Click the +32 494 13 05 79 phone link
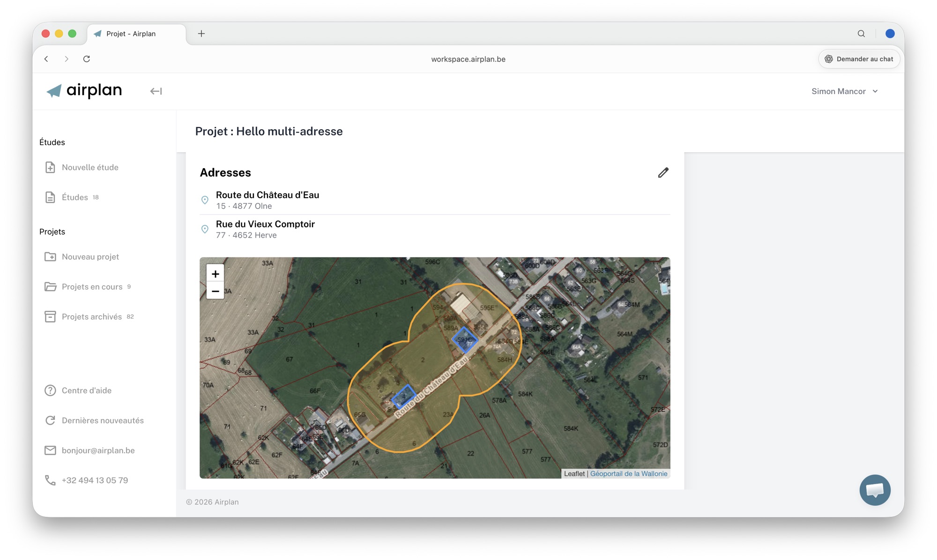 point(95,480)
